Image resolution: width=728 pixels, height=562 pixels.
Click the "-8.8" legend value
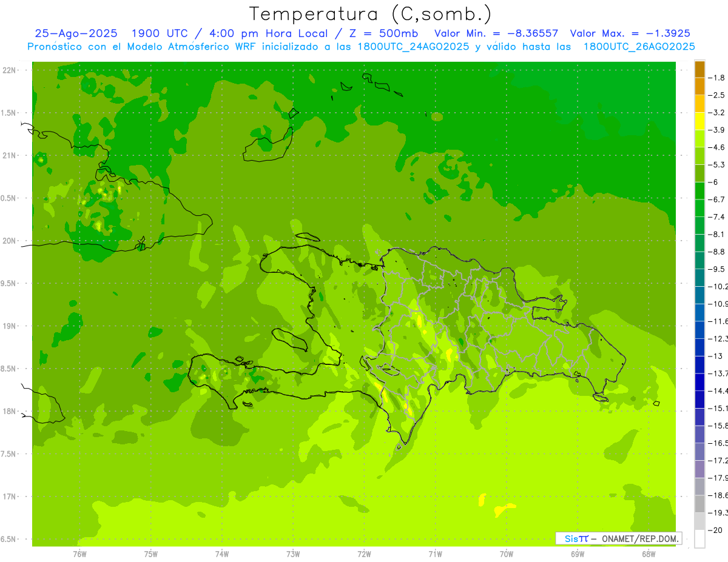point(716,252)
